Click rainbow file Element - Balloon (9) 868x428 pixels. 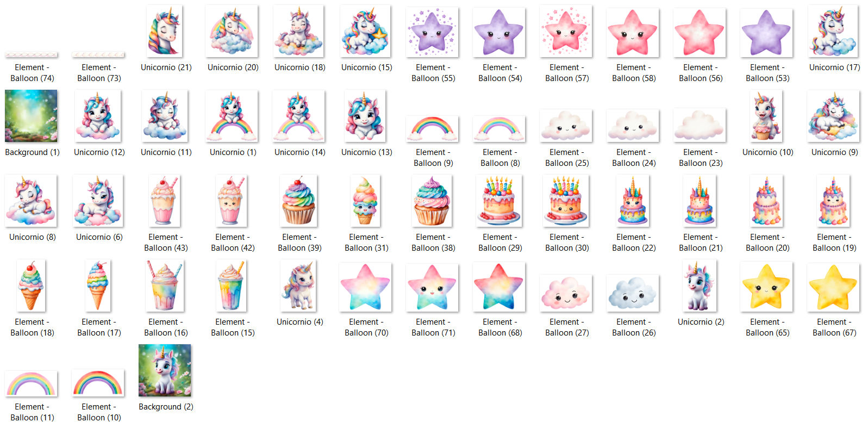432,128
